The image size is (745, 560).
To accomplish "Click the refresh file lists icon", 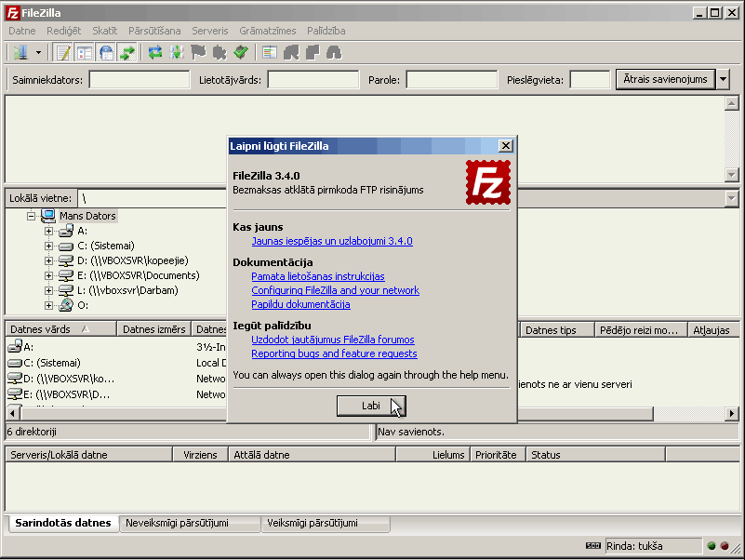I will (155, 52).
